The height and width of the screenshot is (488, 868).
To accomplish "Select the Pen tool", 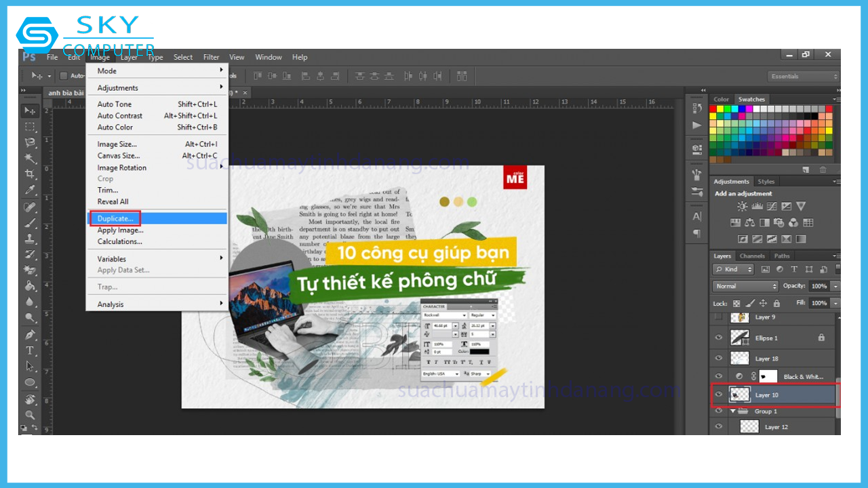I will coord(30,334).
